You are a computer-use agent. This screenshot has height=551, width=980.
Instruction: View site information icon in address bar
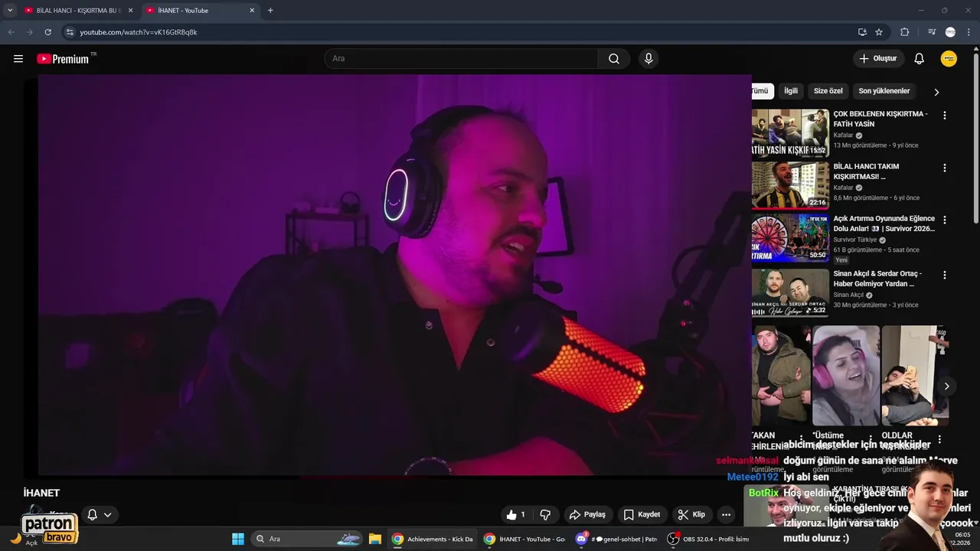69,32
